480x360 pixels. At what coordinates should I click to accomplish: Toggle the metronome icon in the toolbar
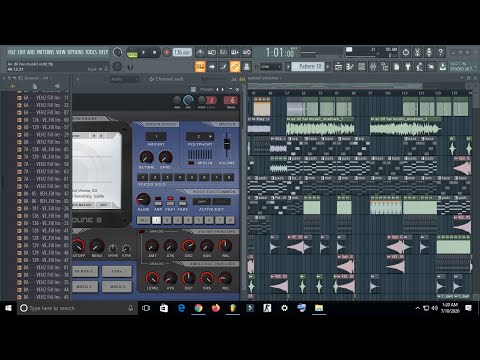pyautogui.click(x=200, y=52)
